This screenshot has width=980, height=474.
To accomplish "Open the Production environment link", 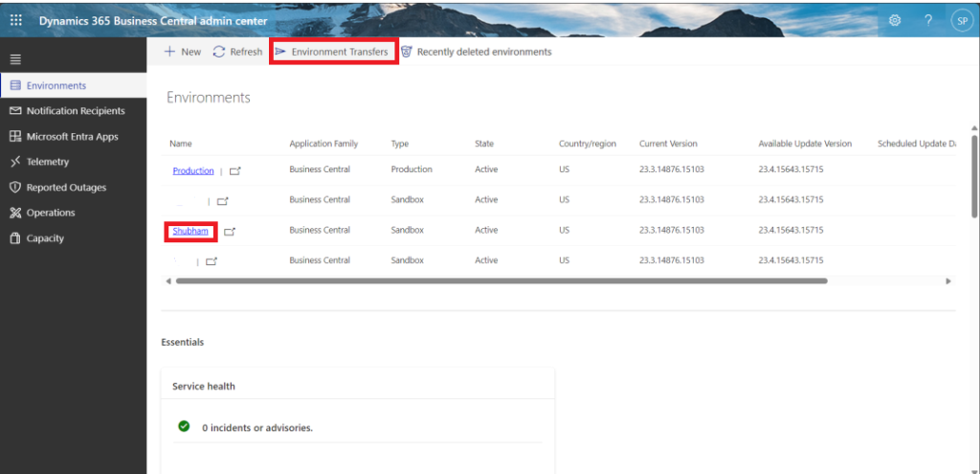I will click(193, 170).
